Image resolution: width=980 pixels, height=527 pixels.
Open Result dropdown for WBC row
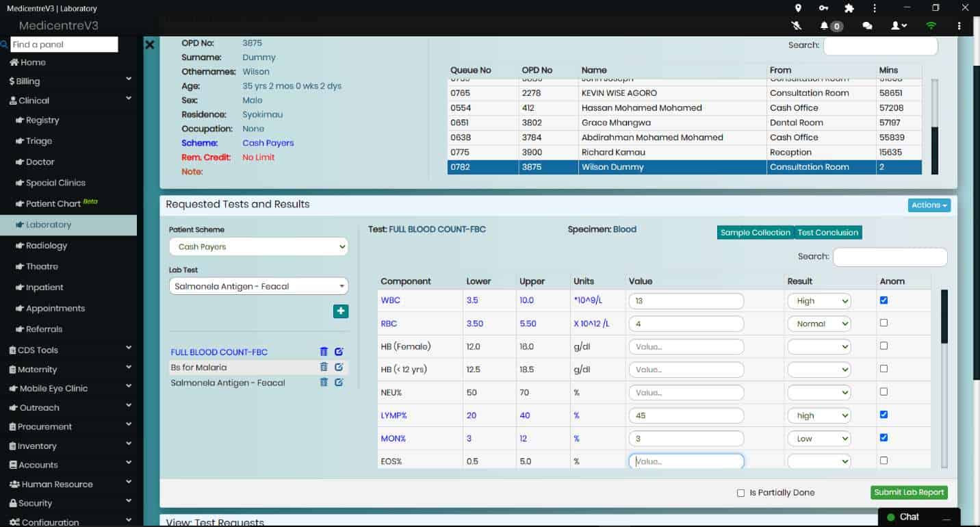(818, 301)
